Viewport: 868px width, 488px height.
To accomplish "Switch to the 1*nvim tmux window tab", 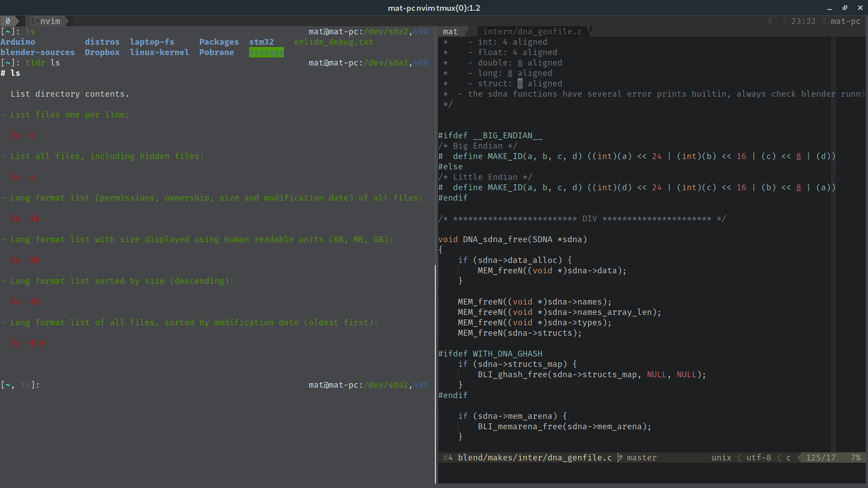I will (x=47, y=21).
